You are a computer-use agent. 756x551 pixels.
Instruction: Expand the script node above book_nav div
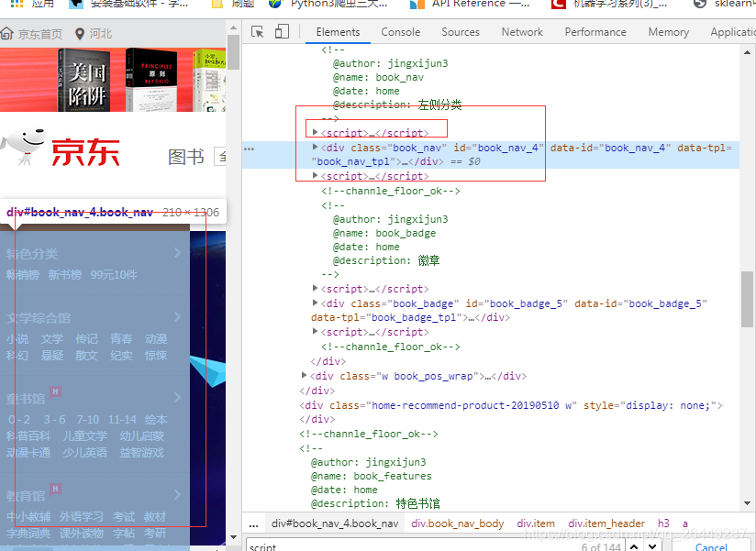[316, 132]
